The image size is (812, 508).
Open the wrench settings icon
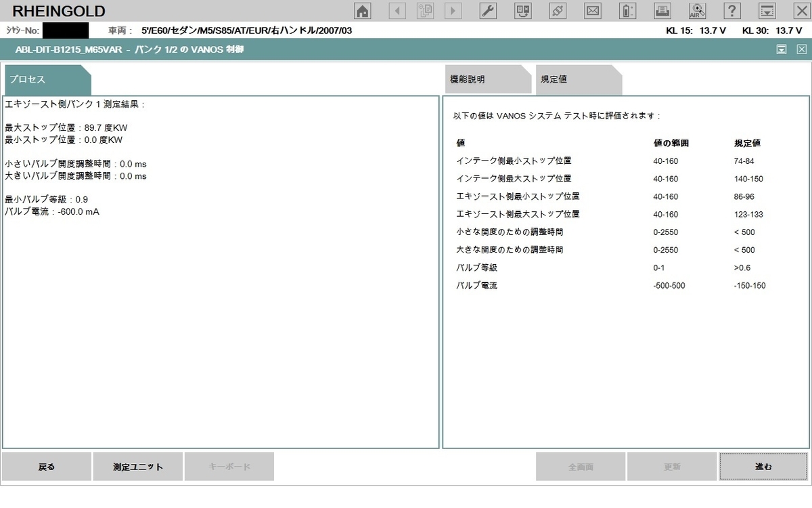488,11
